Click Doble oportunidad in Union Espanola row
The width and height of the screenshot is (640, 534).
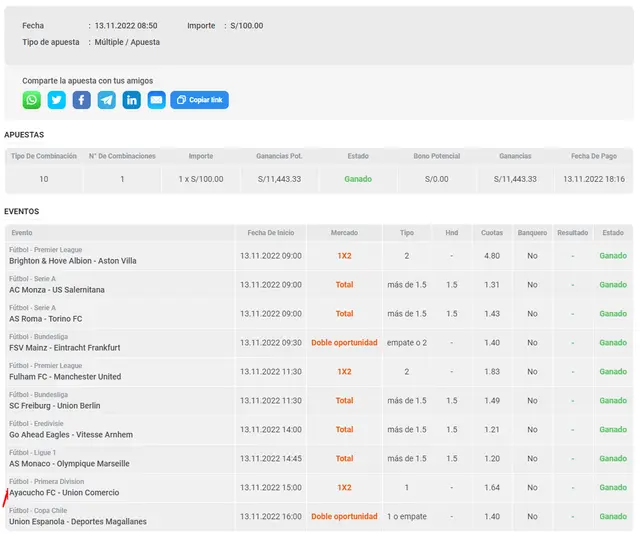(344, 517)
